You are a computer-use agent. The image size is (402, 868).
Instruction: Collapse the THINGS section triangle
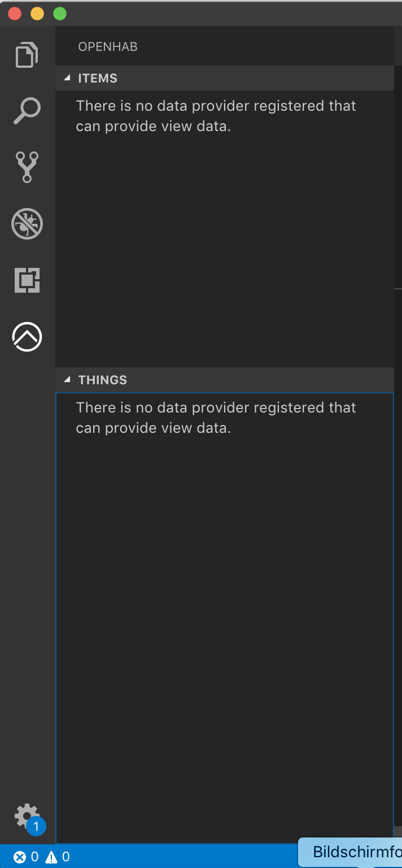(68, 380)
